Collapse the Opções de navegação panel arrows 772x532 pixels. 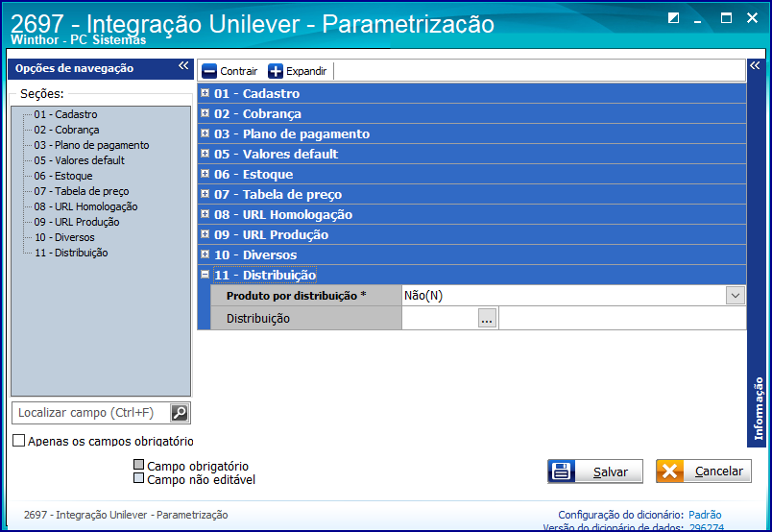183,65
